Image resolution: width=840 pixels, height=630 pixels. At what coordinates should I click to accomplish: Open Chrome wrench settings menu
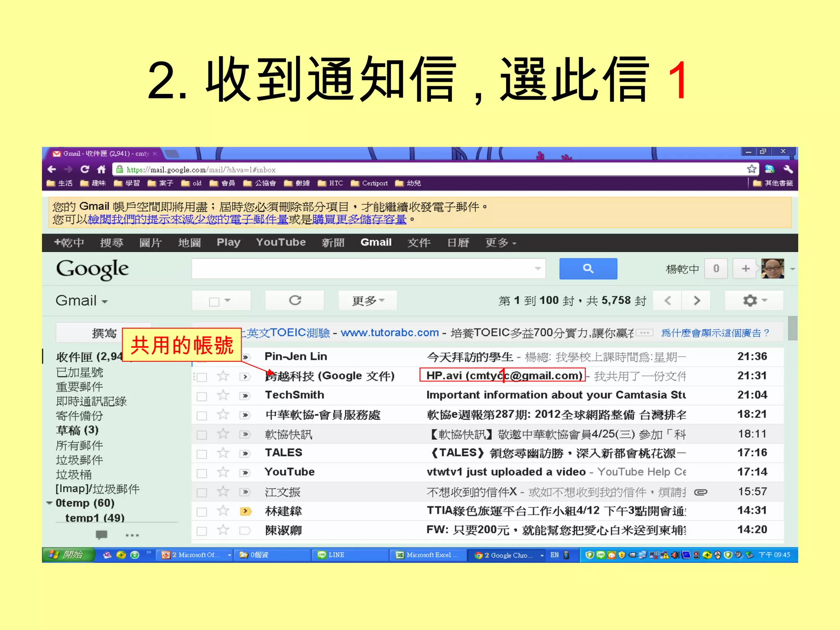(788, 169)
